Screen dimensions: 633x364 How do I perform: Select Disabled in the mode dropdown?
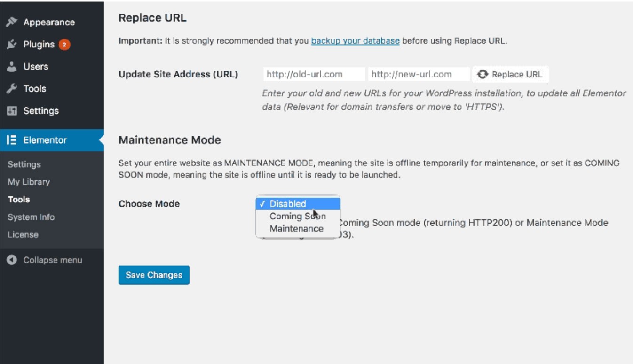[288, 204]
